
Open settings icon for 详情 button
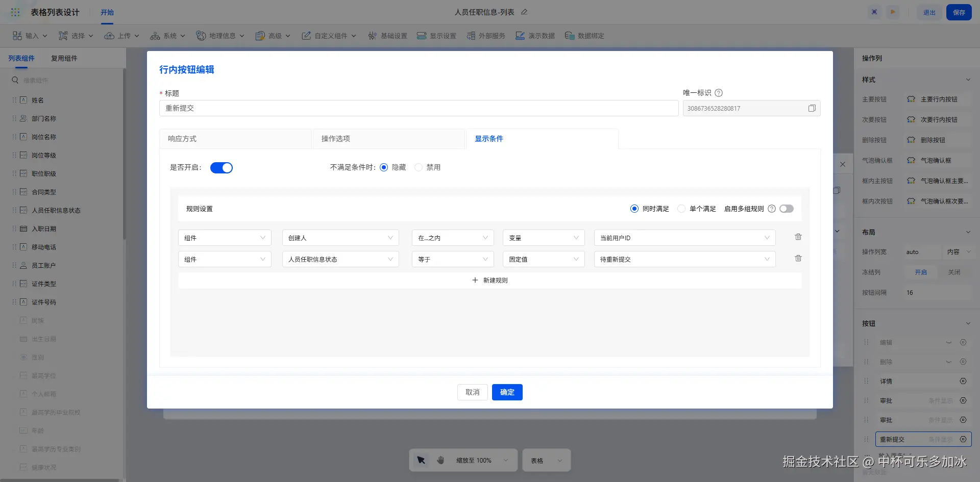tap(963, 381)
